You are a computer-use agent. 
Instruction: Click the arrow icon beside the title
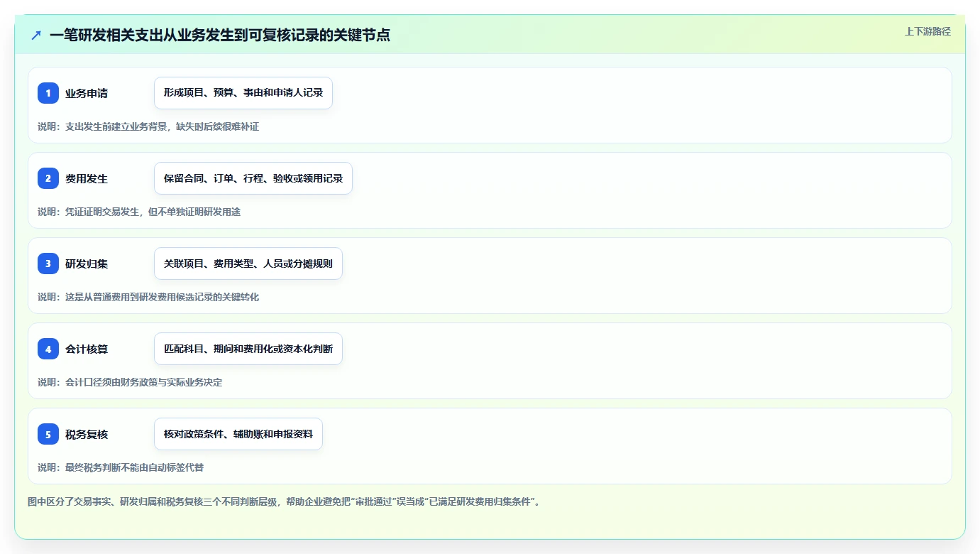coord(36,35)
